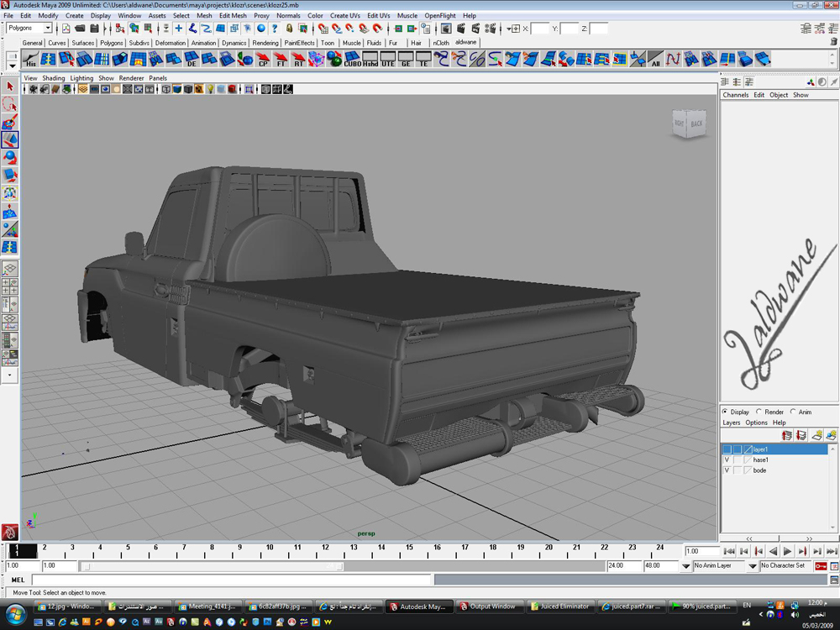Open the No Character Set dropdown arrow
The image size is (840, 630).
[753, 565]
